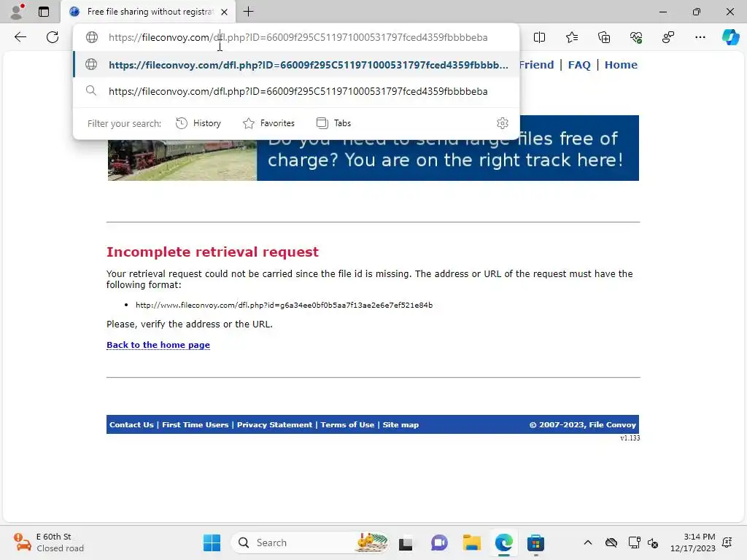This screenshot has height=560, width=747.
Task: Open File Explorer from the taskbar
Action: (x=471, y=542)
